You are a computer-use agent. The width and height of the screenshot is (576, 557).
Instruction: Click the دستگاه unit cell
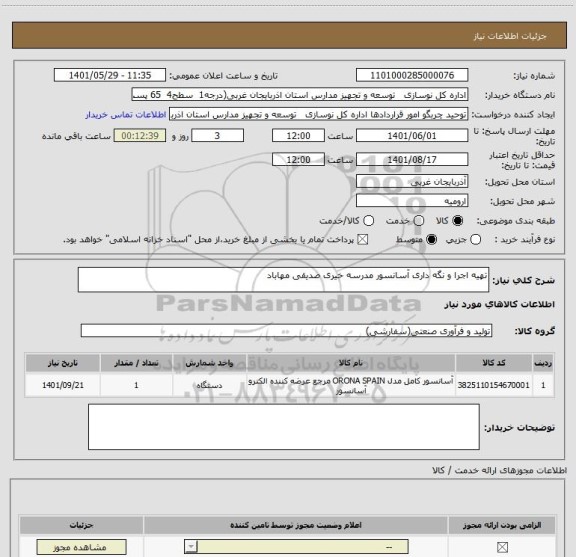[209, 385]
